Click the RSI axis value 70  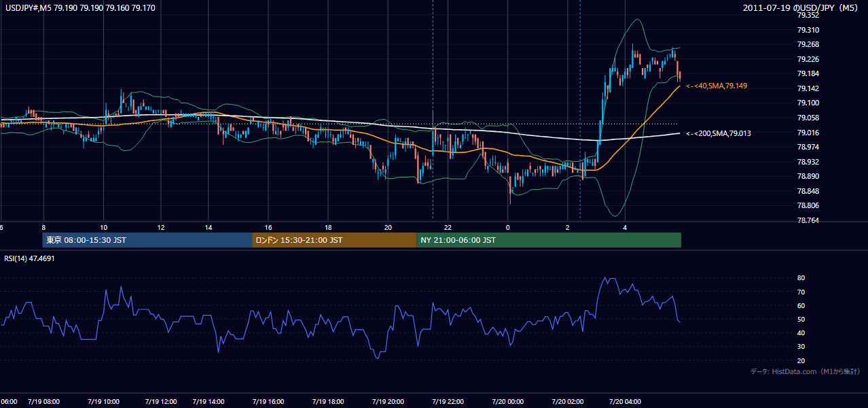[801, 292]
